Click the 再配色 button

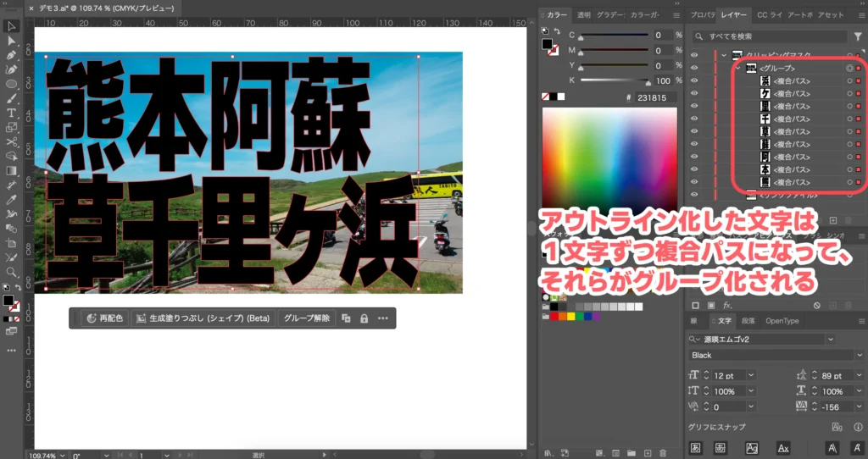coord(105,318)
